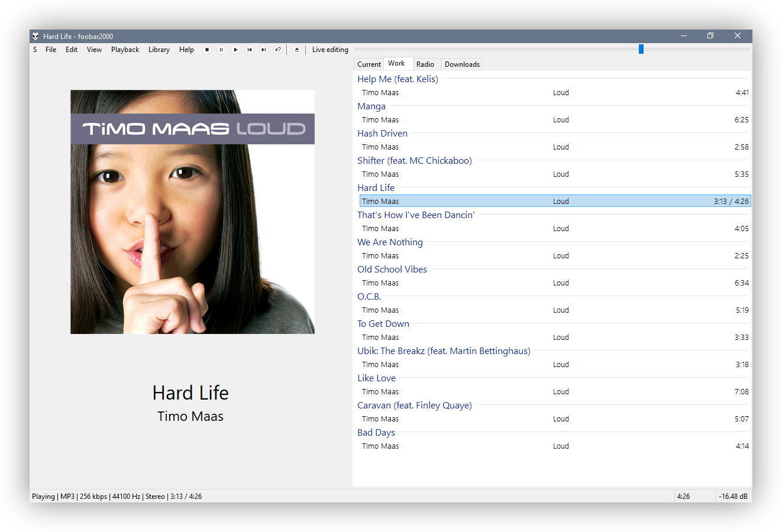This screenshot has height=532, width=782.
Task: Select the track row with duration 6:34
Action: pyautogui.click(x=555, y=283)
